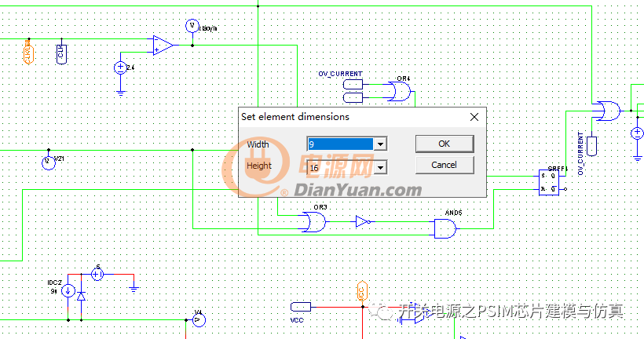Select the NOT gate inverter
The image size is (644, 339).
(x=363, y=222)
